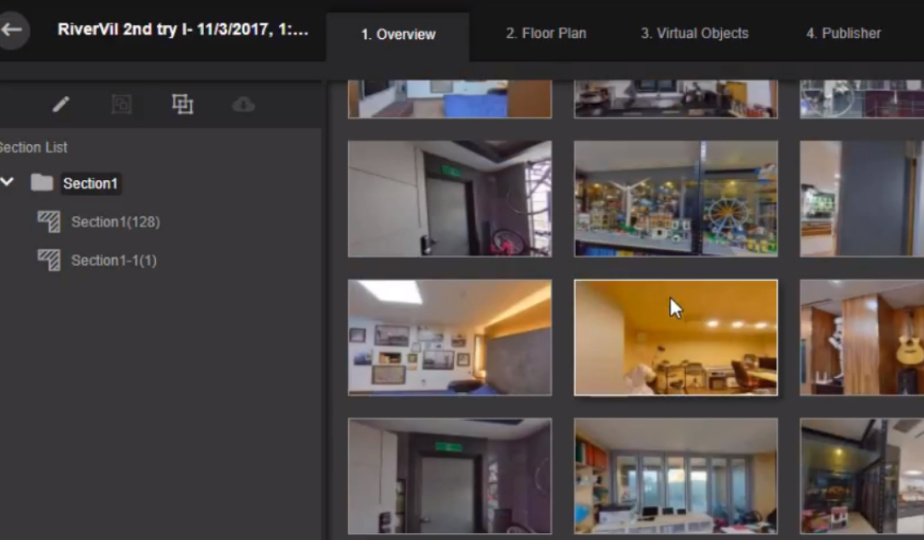Select the gray pillar thumbnail in second row
The width and height of the screenshot is (924, 540).
point(862,199)
